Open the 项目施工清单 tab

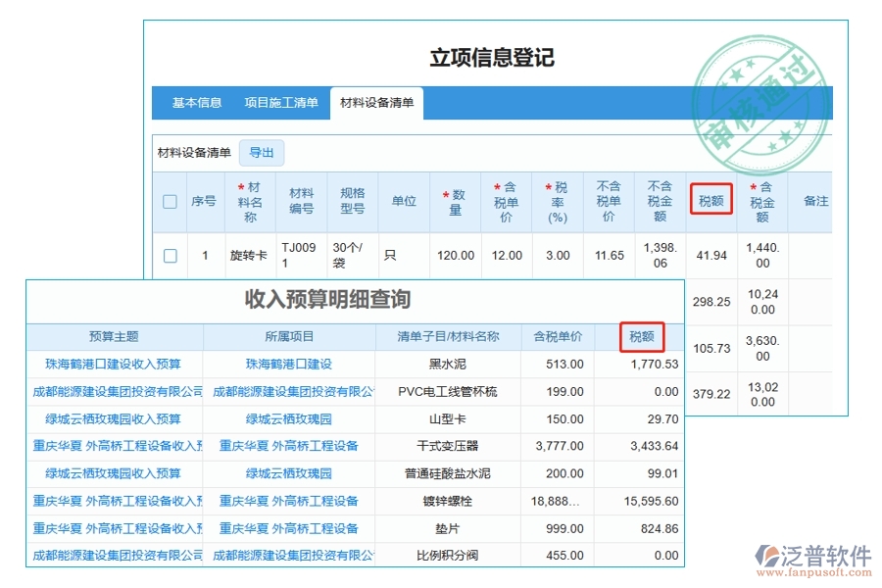coord(281,102)
